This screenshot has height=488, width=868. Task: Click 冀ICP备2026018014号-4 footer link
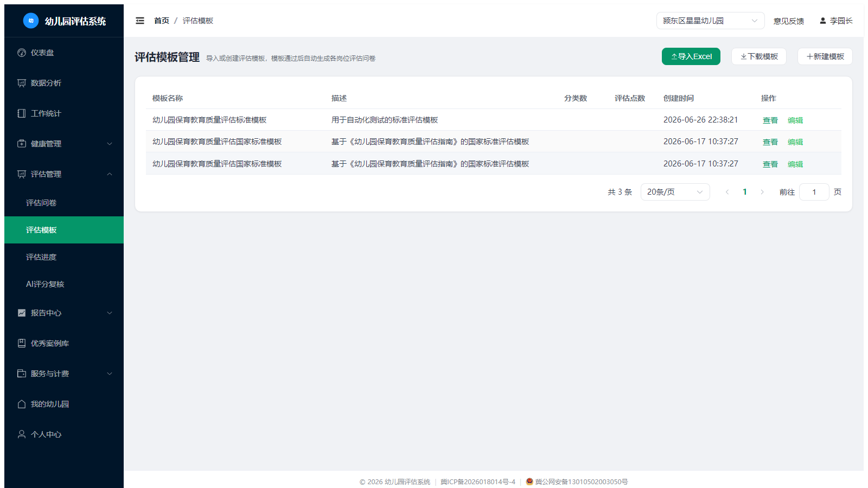(x=478, y=481)
